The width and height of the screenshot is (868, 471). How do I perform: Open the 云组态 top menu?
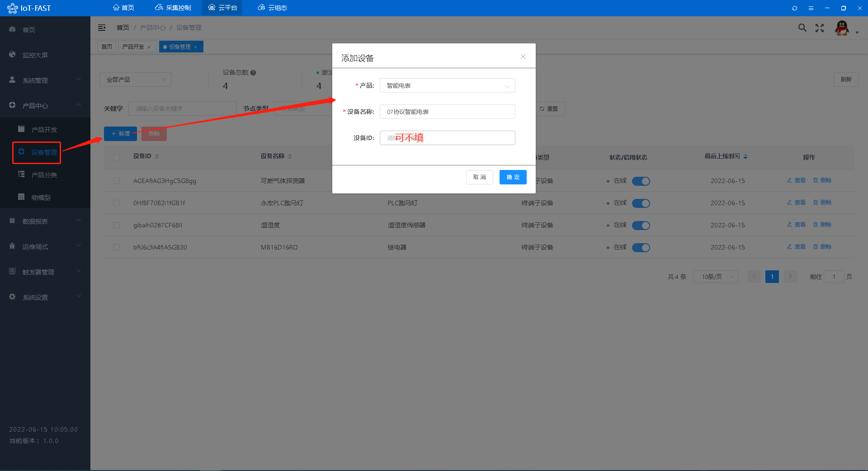[272, 8]
